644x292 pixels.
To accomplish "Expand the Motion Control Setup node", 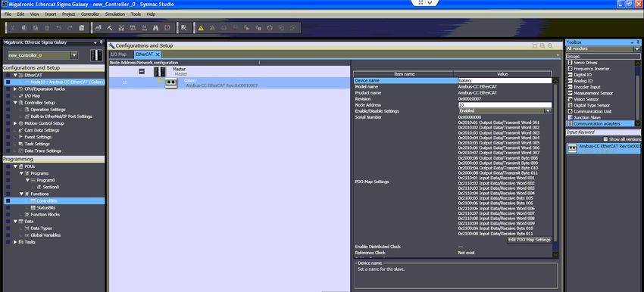I will (x=15, y=123).
